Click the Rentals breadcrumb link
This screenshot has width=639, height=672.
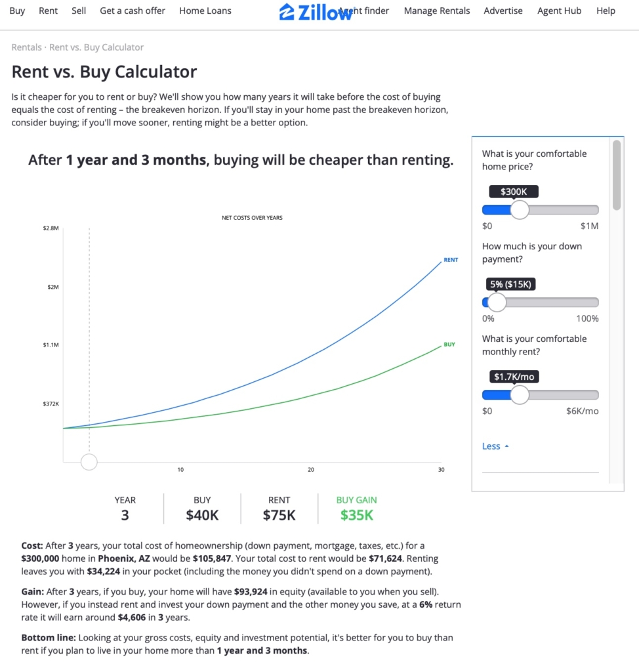click(x=27, y=47)
